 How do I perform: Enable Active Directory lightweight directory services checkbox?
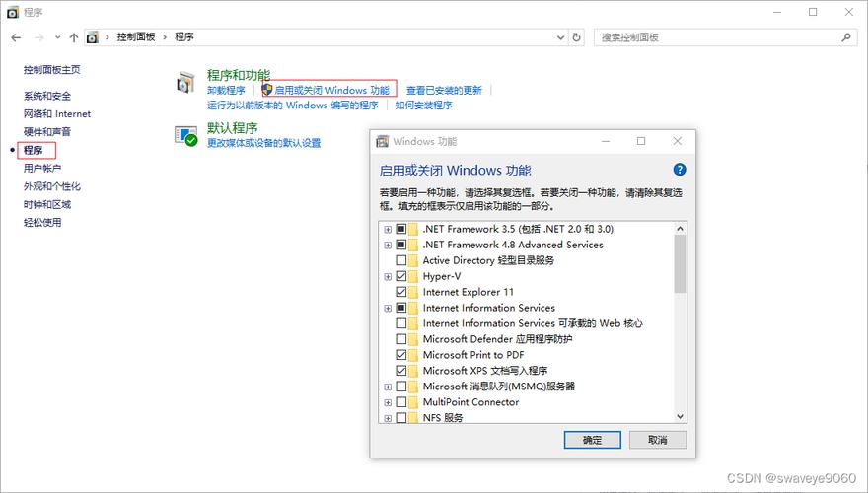point(400,260)
